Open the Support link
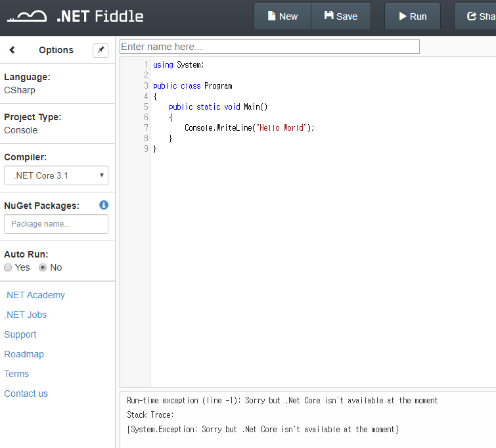This screenshot has width=496, height=448. point(20,334)
